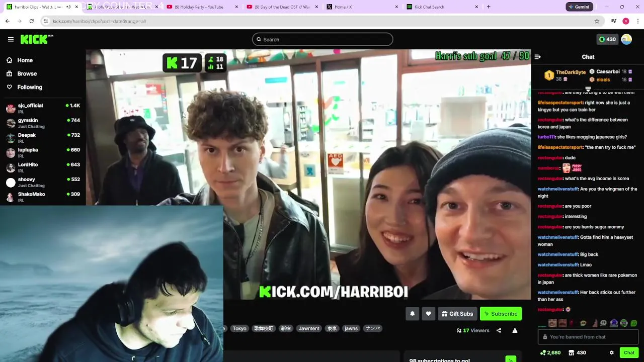The height and width of the screenshot is (362, 644).
Task: Open a new browser tab
Action: coord(489,7)
